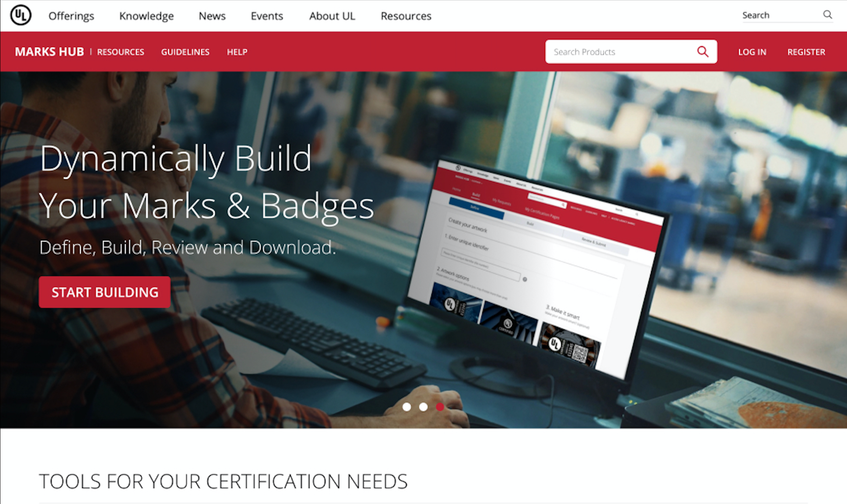The image size is (847, 504).
Task: Click the red magnifier in Search Products
Action: (703, 52)
